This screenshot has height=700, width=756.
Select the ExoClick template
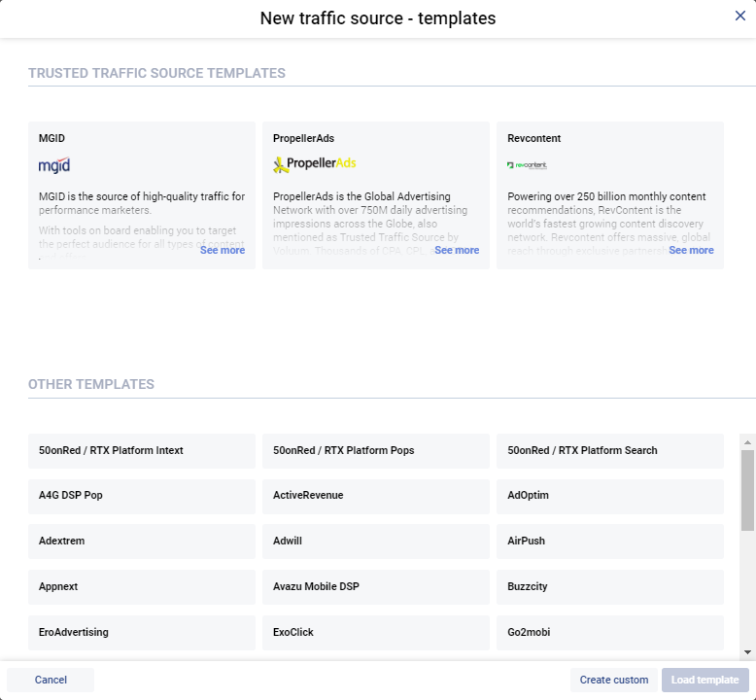click(x=376, y=633)
